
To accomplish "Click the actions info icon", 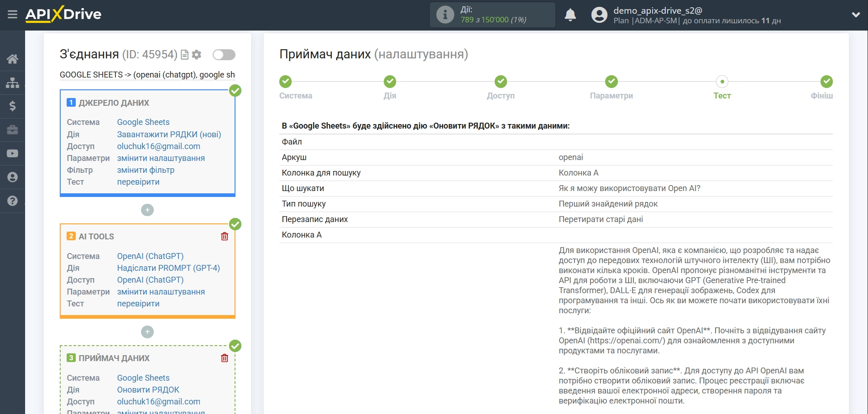I will click(445, 15).
